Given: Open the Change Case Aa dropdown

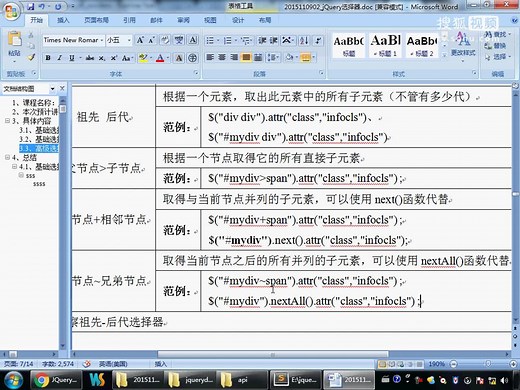Looking at the screenshot, I should click(x=127, y=58).
